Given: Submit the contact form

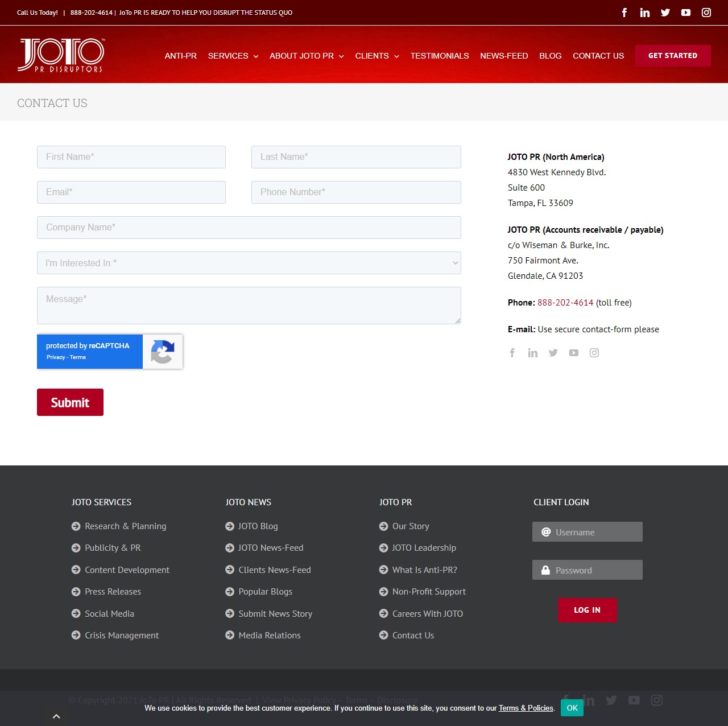Looking at the screenshot, I should (x=70, y=402).
